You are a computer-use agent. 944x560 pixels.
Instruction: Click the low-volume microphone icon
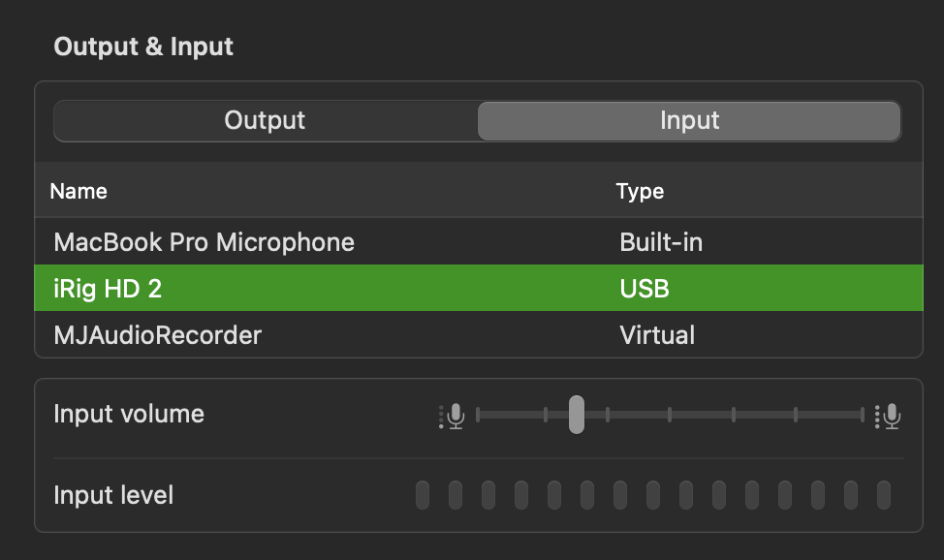click(x=452, y=416)
